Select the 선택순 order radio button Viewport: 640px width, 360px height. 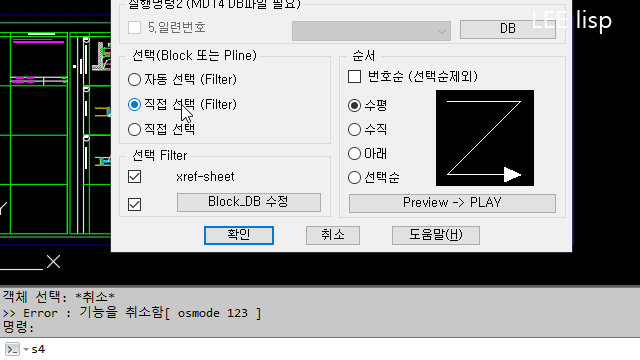tap(354, 178)
